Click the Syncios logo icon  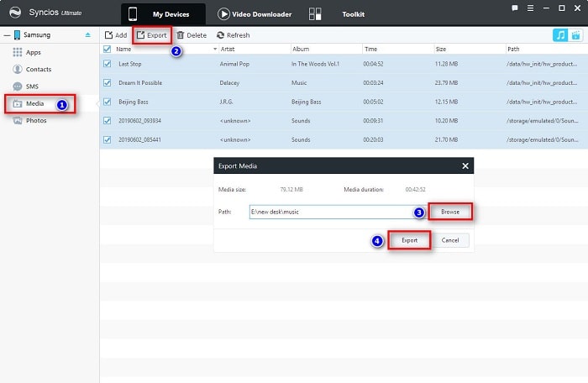[x=15, y=12]
